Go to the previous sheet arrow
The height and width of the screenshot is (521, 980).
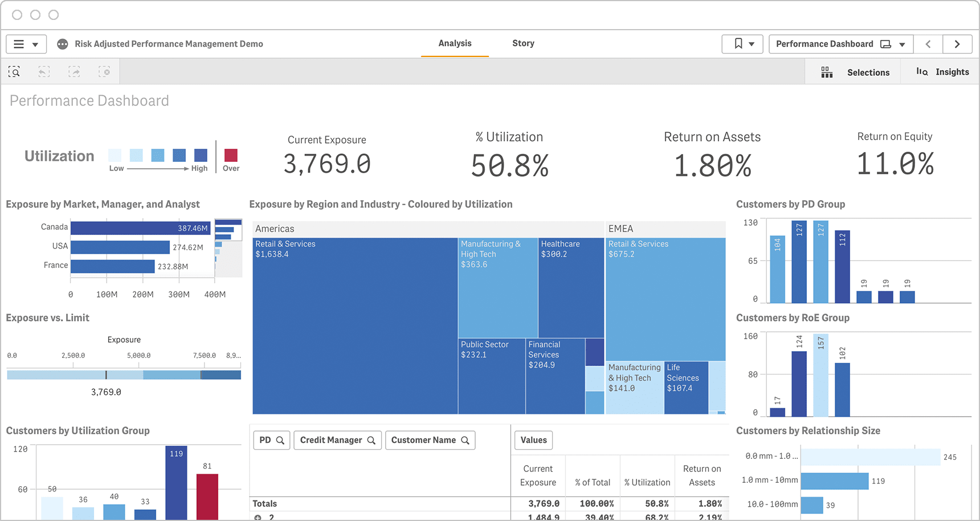928,44
